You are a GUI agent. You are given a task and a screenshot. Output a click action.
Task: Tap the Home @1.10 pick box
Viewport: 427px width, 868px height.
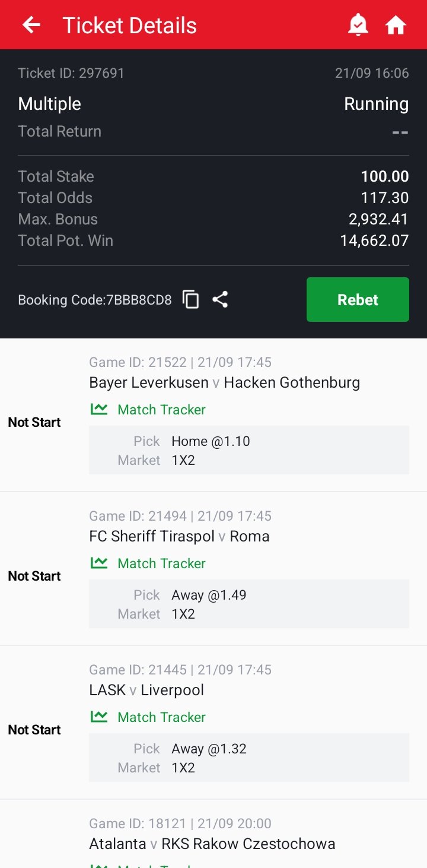tap(248, 450)
